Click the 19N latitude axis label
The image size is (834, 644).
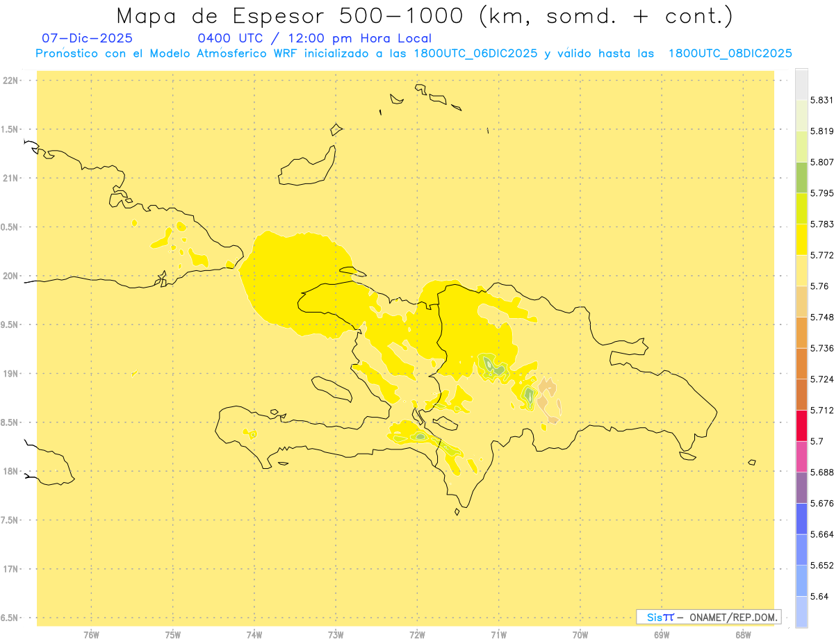coord(11,374)
